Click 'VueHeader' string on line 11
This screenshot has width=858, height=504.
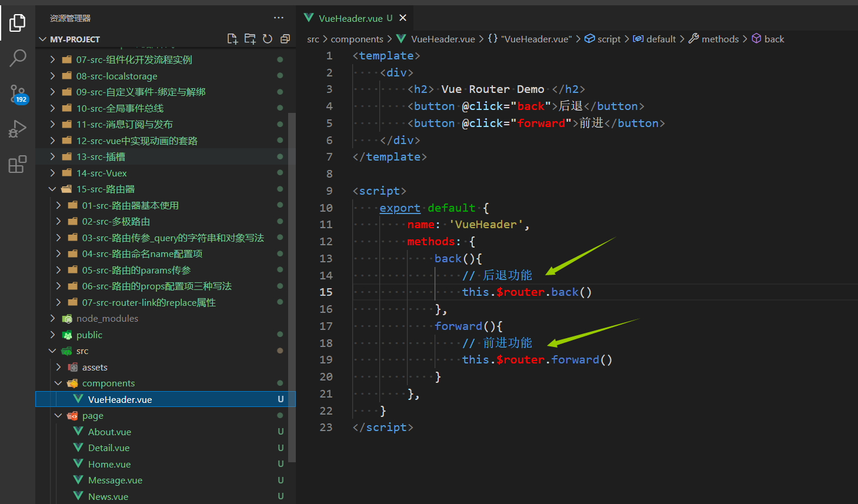click(486, 224)
